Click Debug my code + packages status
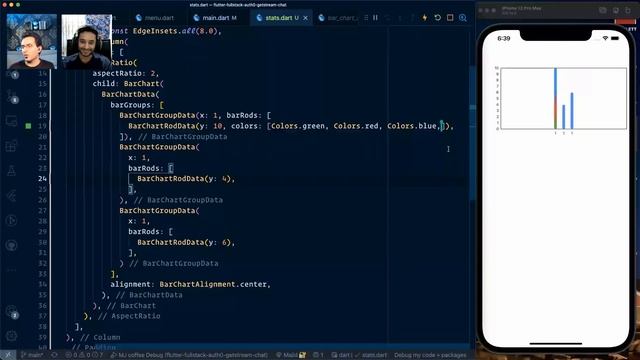This screenshot has height=360, width=640. point(430,355)
